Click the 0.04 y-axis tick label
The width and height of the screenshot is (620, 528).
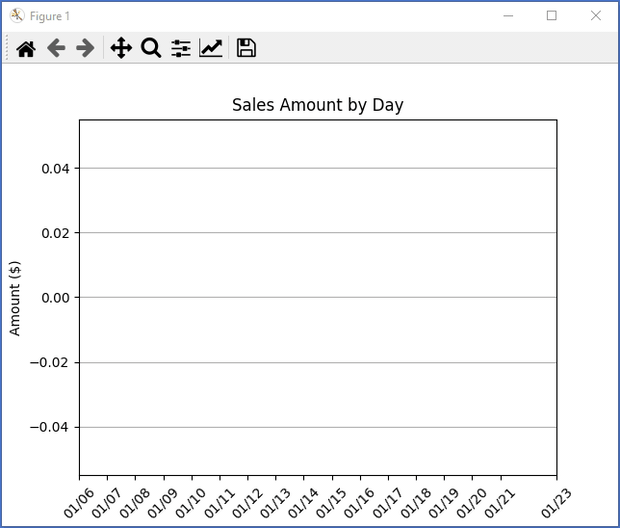56,168
